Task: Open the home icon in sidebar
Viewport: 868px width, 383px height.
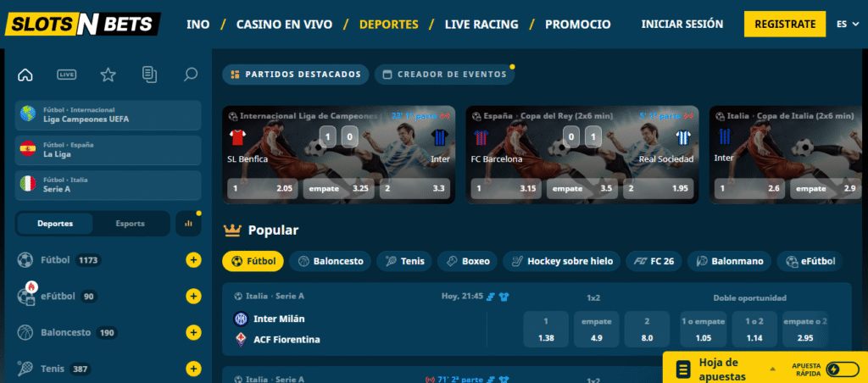Action: 25,75
